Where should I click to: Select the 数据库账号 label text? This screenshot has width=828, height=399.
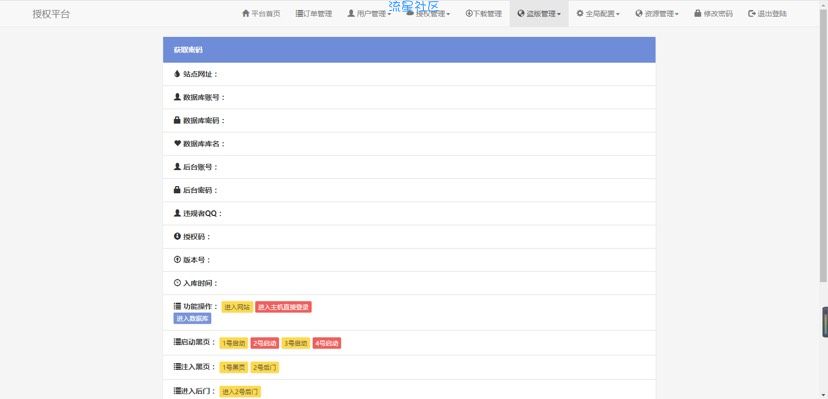click(x=204, y=98)
